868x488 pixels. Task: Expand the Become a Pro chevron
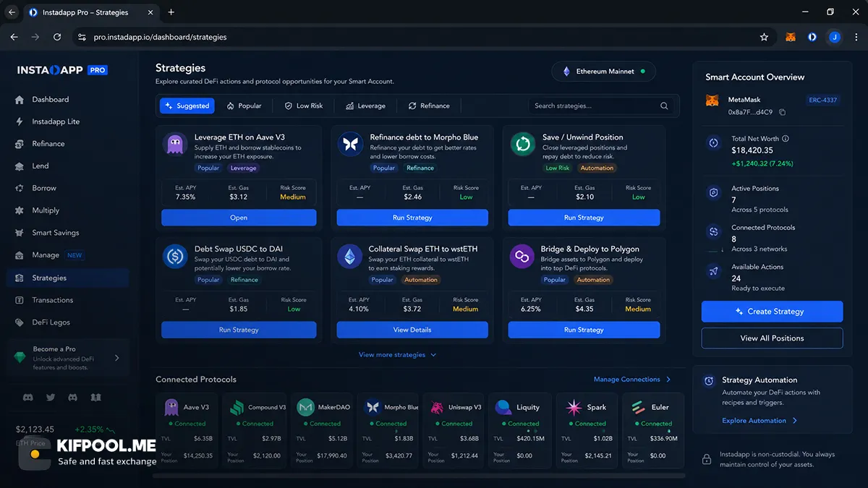[117, 358]
